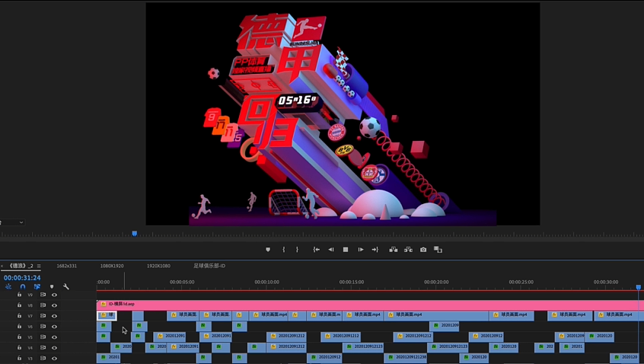The height and width of the screenshot is (364, 644).
Task: Select the 《德浪》_2 sequence tab
Action: 21,266
